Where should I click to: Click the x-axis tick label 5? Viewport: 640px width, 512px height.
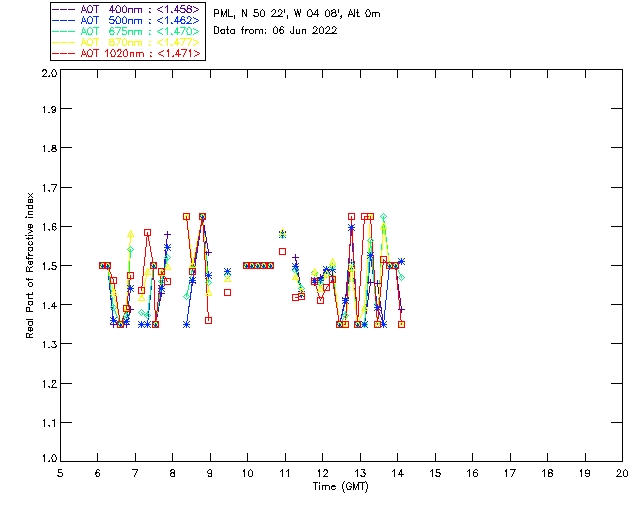60,474
